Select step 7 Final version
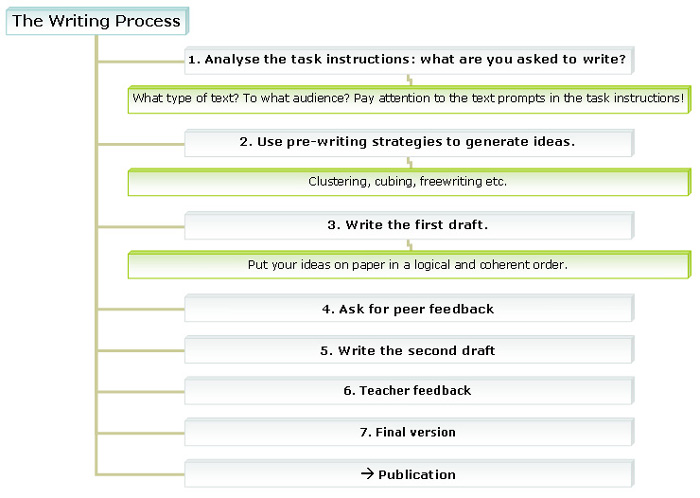Image resolution: width=700 pixels, height=498 pixels. click(409, 432)
